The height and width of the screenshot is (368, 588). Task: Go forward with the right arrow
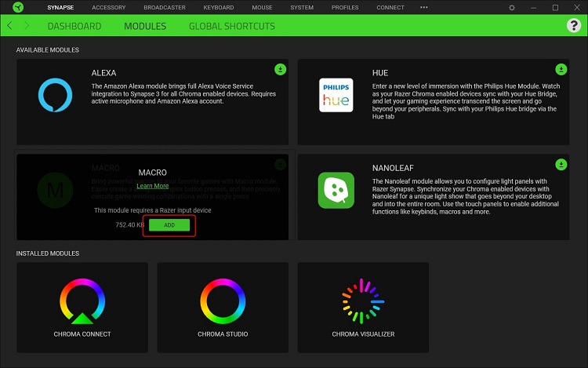27,26
